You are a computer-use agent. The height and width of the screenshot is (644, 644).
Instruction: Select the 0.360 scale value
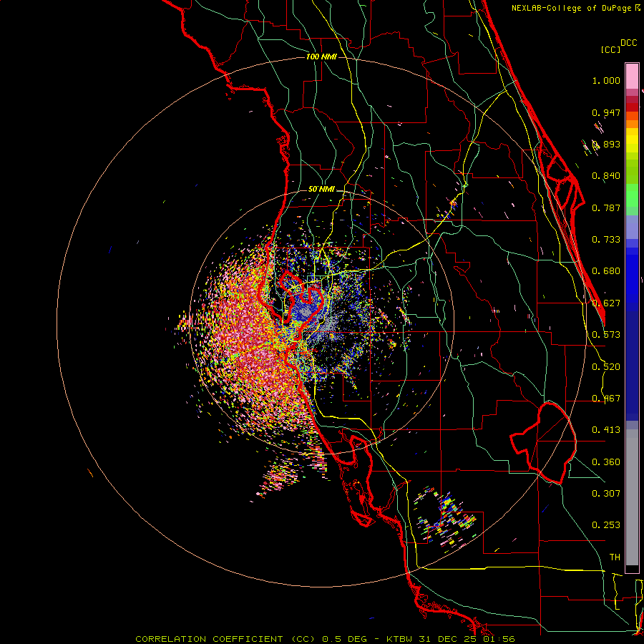(606, 462)
